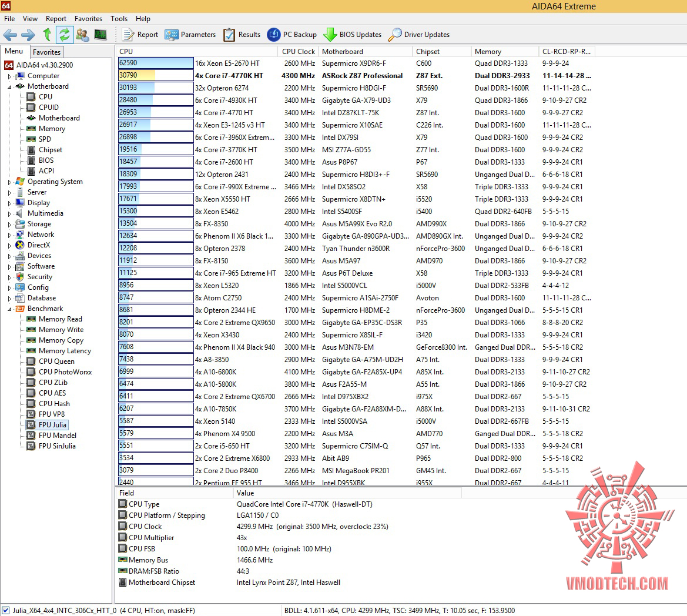The image size is (687, 616).
Task: Sort by the CPU Clock column header
Action: [299, 52]
